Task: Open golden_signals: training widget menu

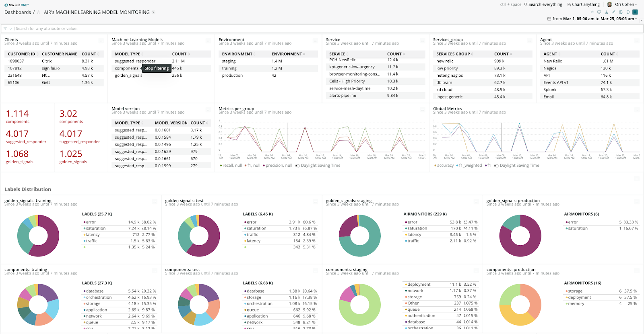Action: pos(155,202)
